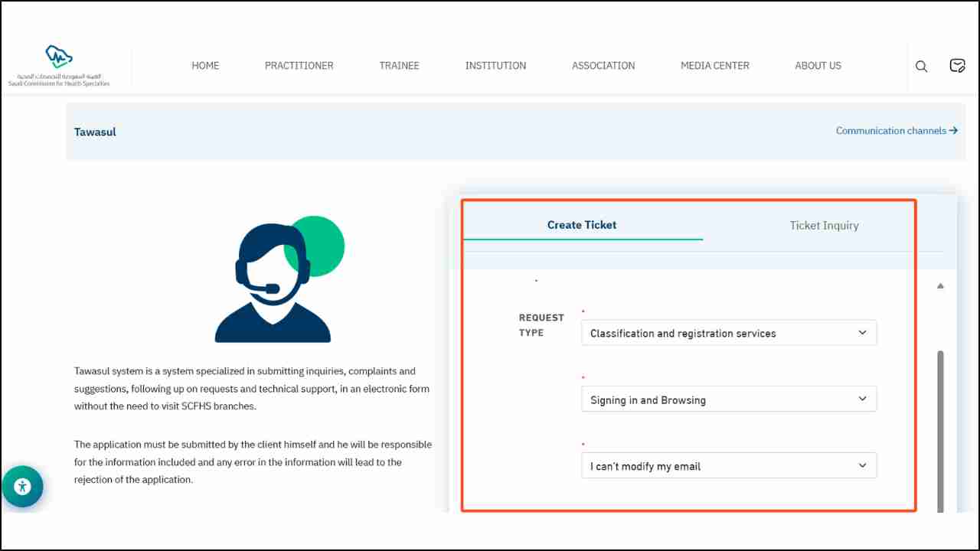Click the accessibility widget icon bottom left
Screen dimensions: 980x551
click(x=22, y=487)
